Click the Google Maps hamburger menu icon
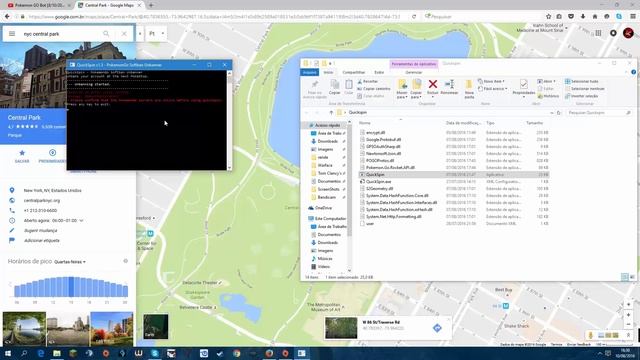This screenshot has width=640, height=360. tap(12, 33)
